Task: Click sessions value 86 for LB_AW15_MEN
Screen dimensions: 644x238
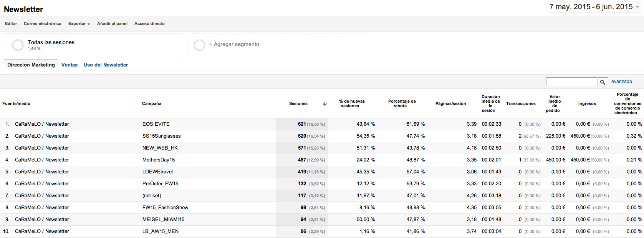Action: 303,231
